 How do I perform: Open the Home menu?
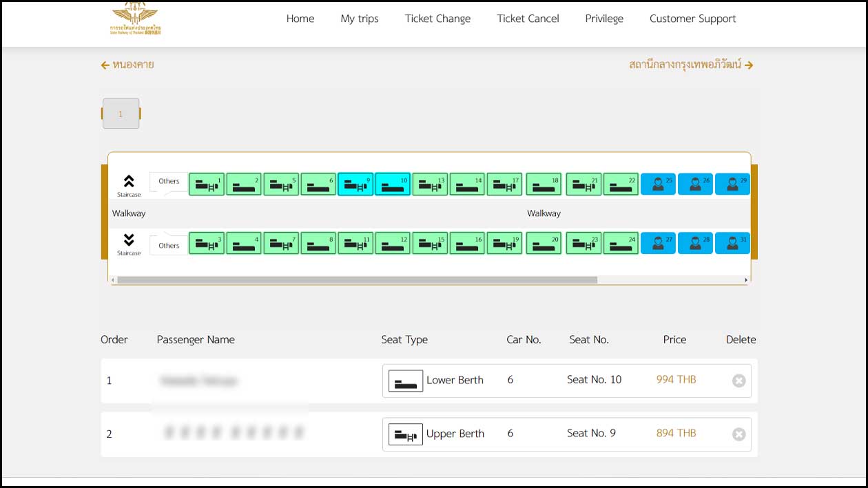[300, 19]
